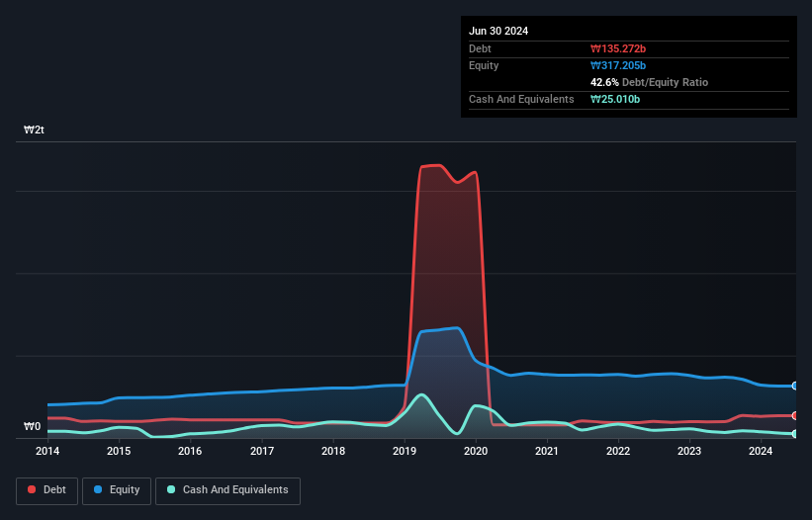812x520 pixels.
Task: Click the 42.6% Debt/Equity Ratio text
Action: click(649, 82)
